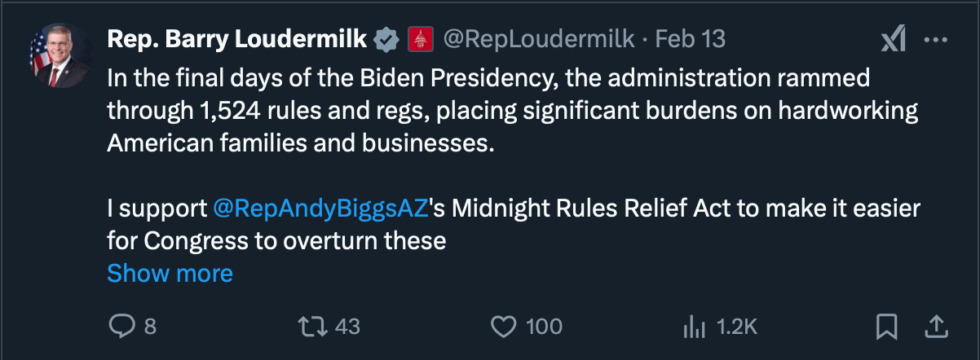
Task: Click the 100 likes count
Action: [544, 327]
